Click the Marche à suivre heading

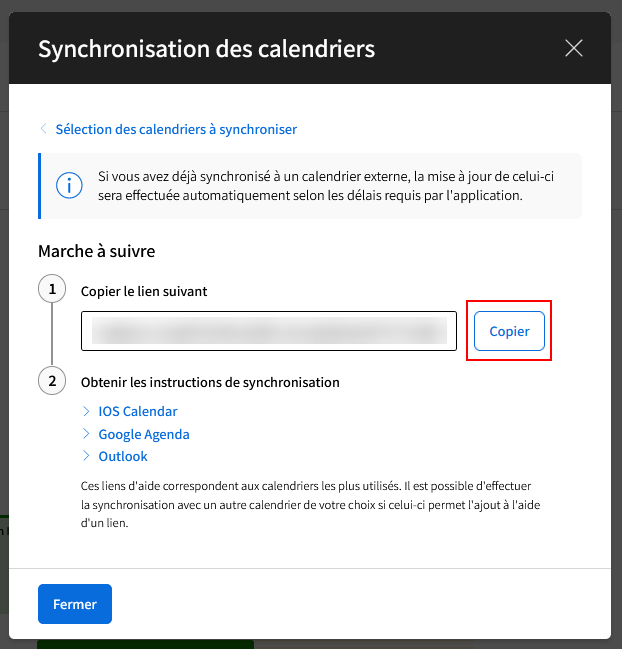point(96,251)
